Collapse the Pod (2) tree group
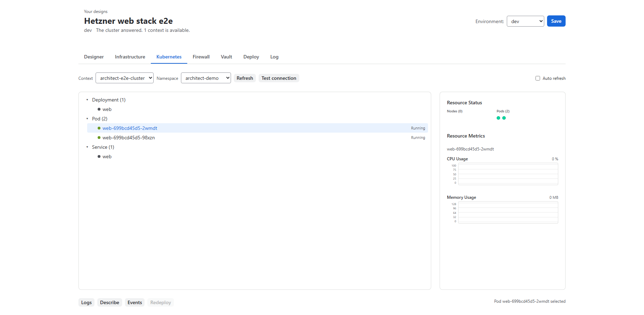The width and height of the screenshot is (644, 315). 87,119
